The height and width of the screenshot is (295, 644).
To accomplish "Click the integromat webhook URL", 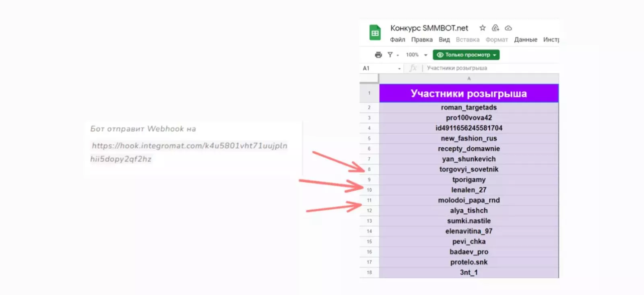I will (x=189, y=146).
